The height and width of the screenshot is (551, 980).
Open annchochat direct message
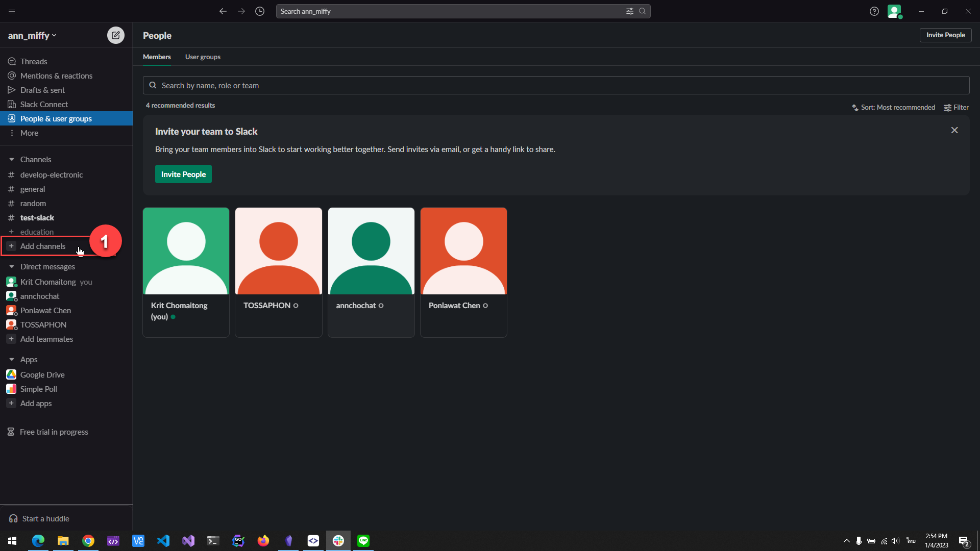[66, 296]
